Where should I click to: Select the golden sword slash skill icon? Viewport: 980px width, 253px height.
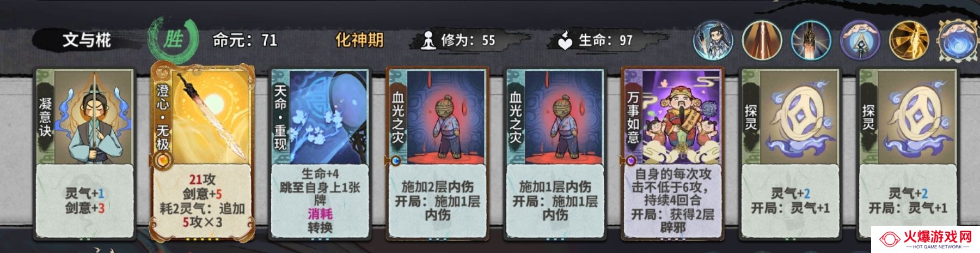click(909, 40)
